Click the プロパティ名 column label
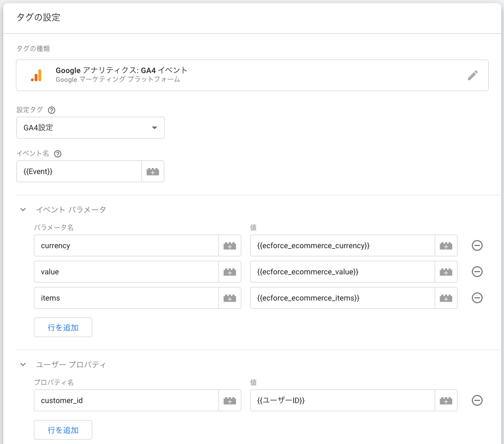 coord(54,382)
